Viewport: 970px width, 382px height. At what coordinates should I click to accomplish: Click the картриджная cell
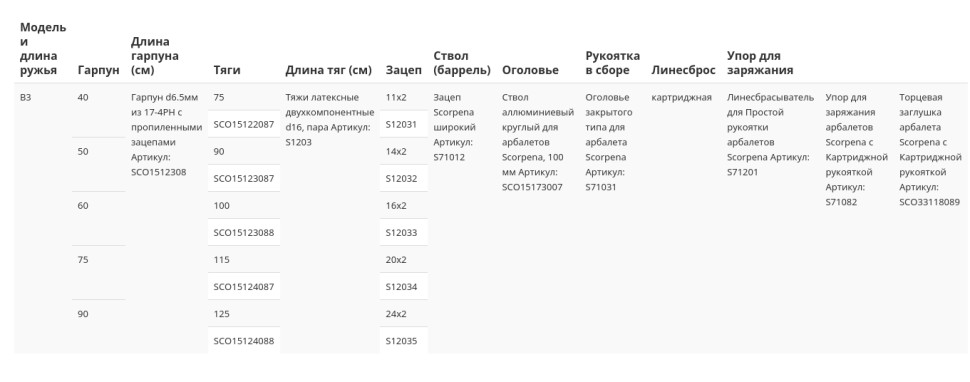(x=682, y=98)
